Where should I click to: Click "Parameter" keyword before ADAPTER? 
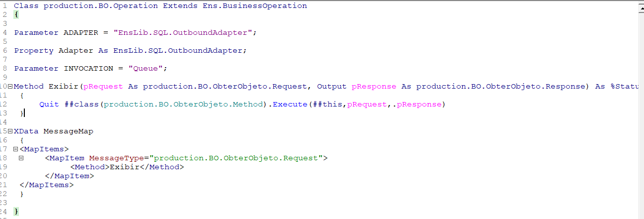36,33
